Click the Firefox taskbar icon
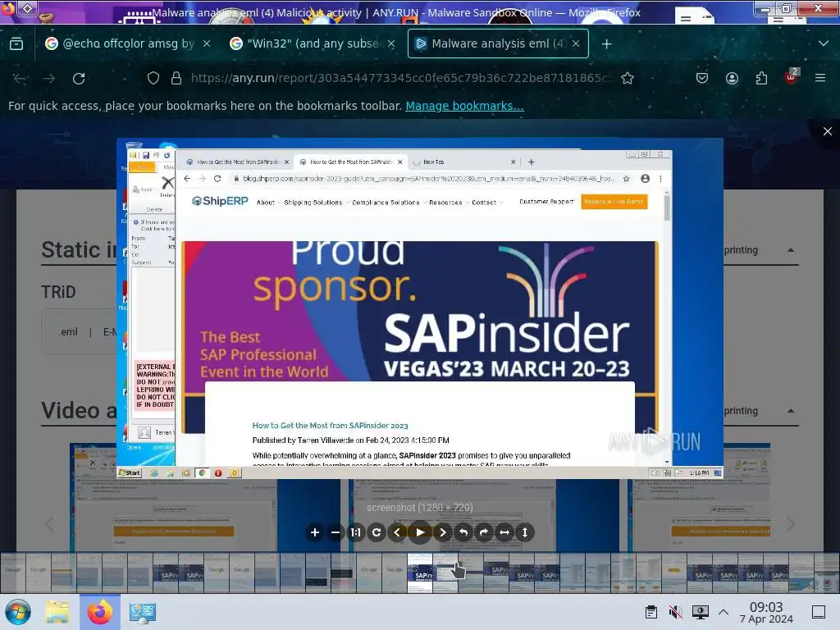 click(100, 612)
